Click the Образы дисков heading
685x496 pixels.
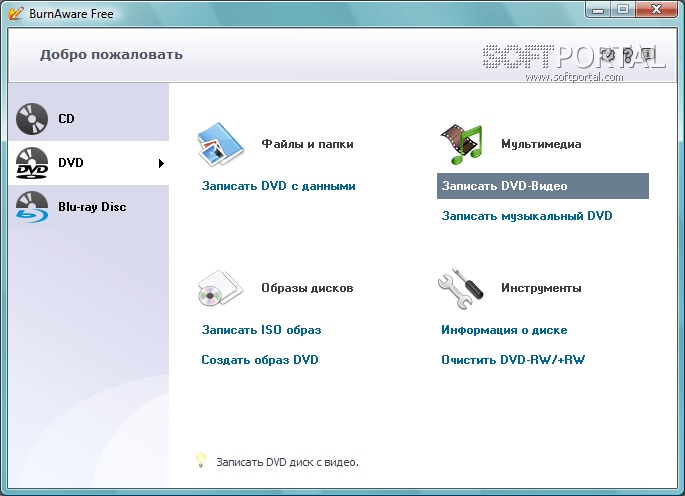click(308, 288)
